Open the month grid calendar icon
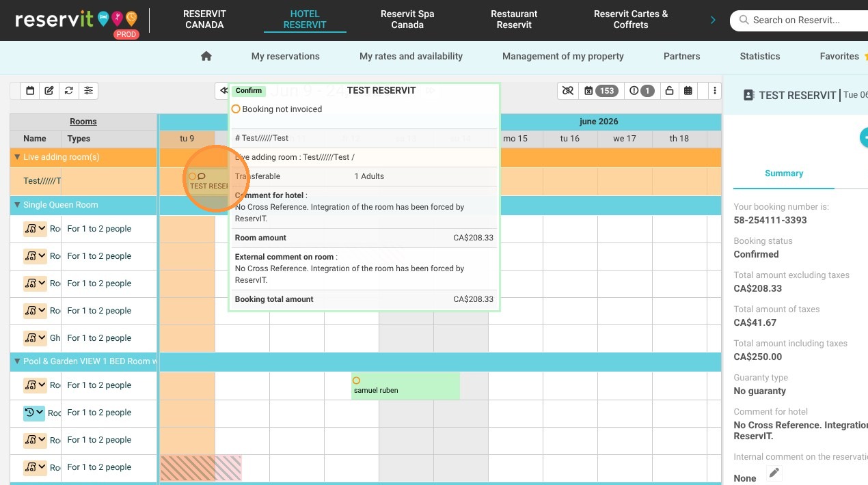This screenshot has height=485, width=868. click(x=688, y=90)
